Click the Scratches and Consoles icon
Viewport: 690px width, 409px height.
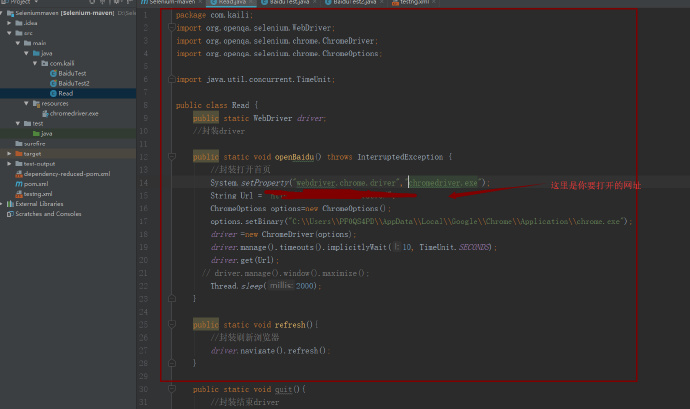coord(10,214)
